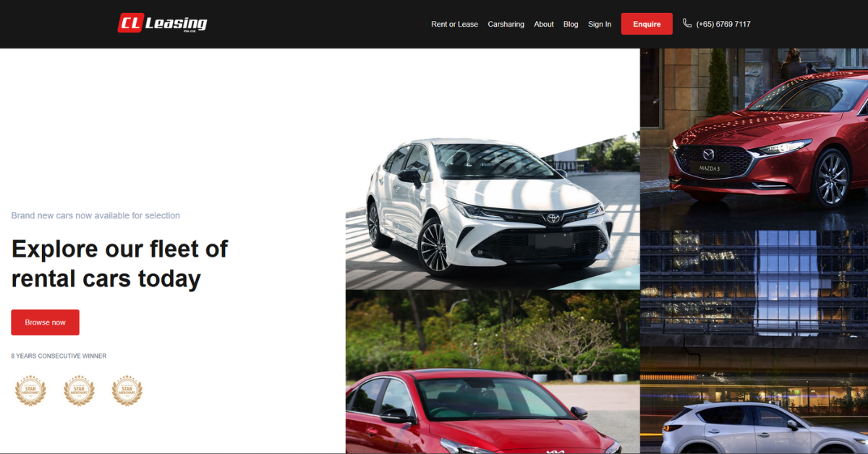Click the '8 Years Consecutive Winner' text
Viewport: 868px width, 454px height.
[x=59, y=356]
